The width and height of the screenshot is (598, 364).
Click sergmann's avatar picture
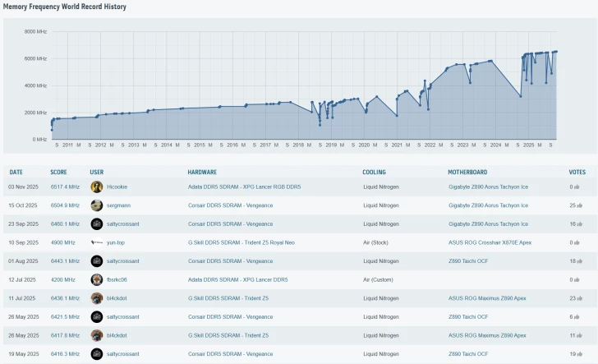[x=97, y=205]
